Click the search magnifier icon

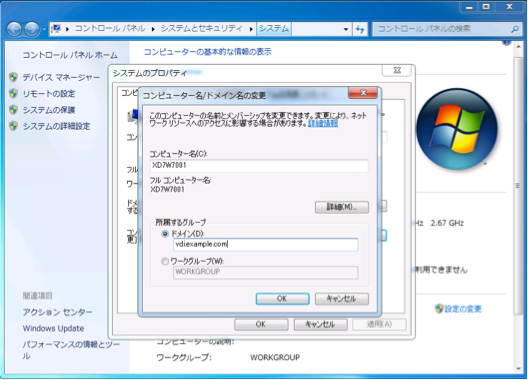pos(514,29)
